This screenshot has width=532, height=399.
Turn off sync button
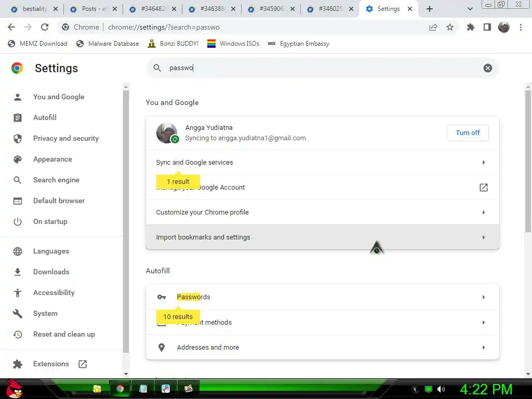coord(468,132)
